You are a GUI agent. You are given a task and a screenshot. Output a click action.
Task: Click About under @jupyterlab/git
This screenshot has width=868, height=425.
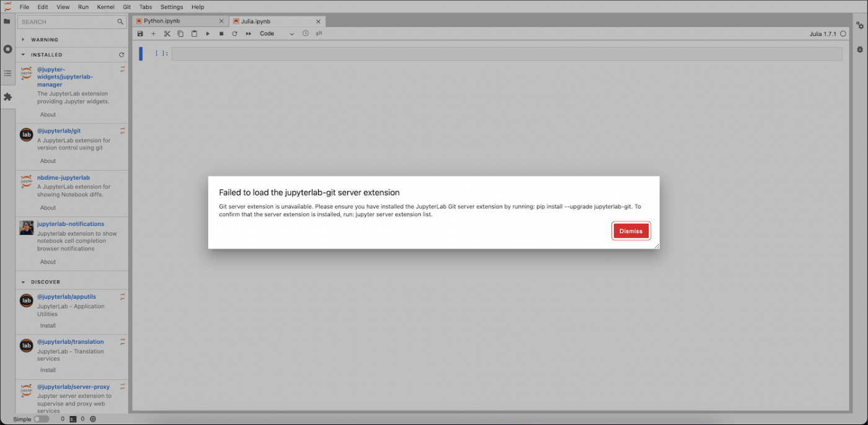click(x=48, y=161)
